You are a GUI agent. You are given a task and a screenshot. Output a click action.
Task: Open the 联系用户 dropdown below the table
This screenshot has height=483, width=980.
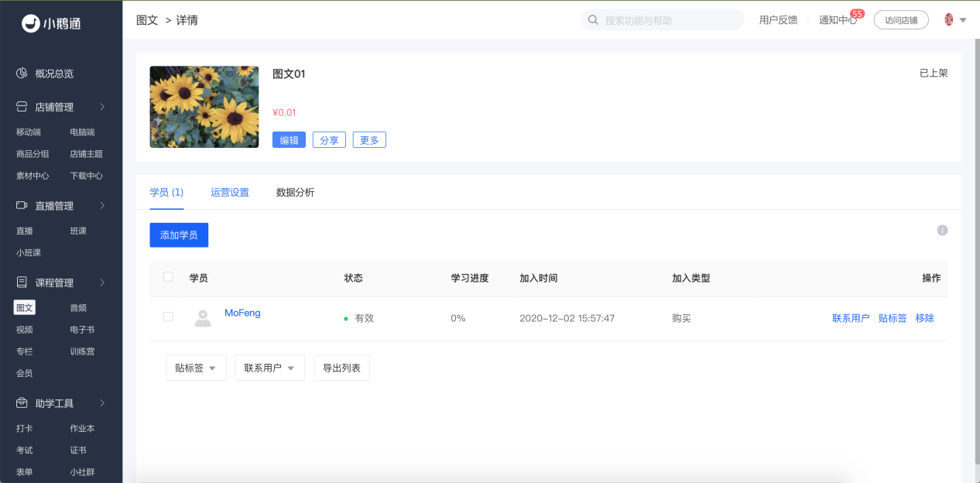269,368
